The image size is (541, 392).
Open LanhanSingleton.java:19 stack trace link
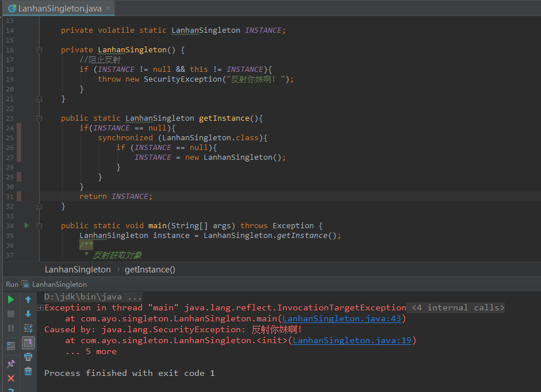point(352,341)
